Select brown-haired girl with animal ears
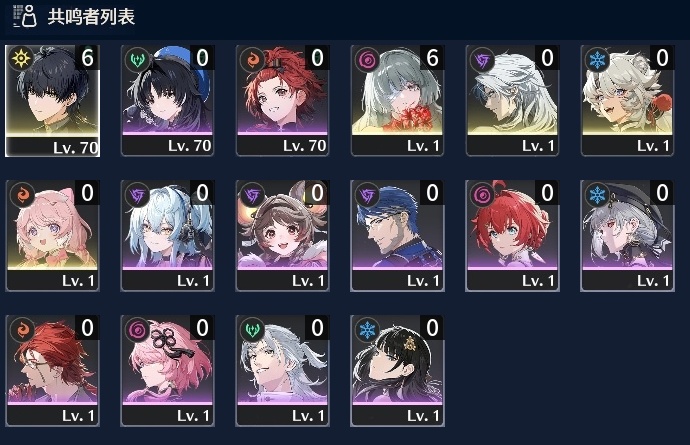The width and height of the screenshot is (690, 445). pyautogui.click(x=282, y=235)
